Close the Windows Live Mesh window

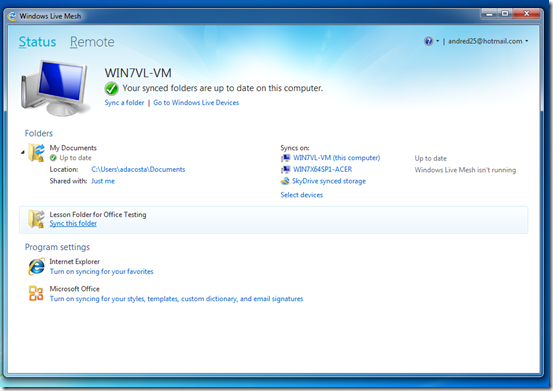pyautogui.click(x=527, y=14)
